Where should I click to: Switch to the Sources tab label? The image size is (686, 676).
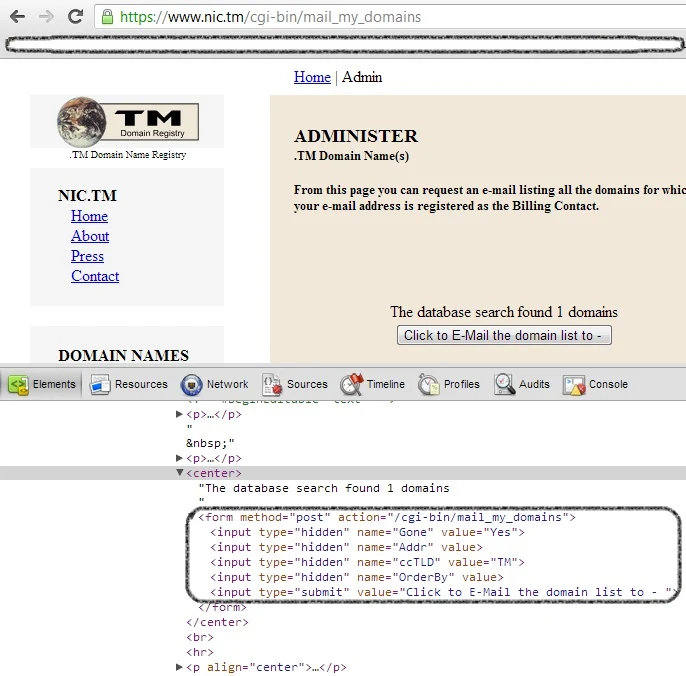[x=307, y=384]
